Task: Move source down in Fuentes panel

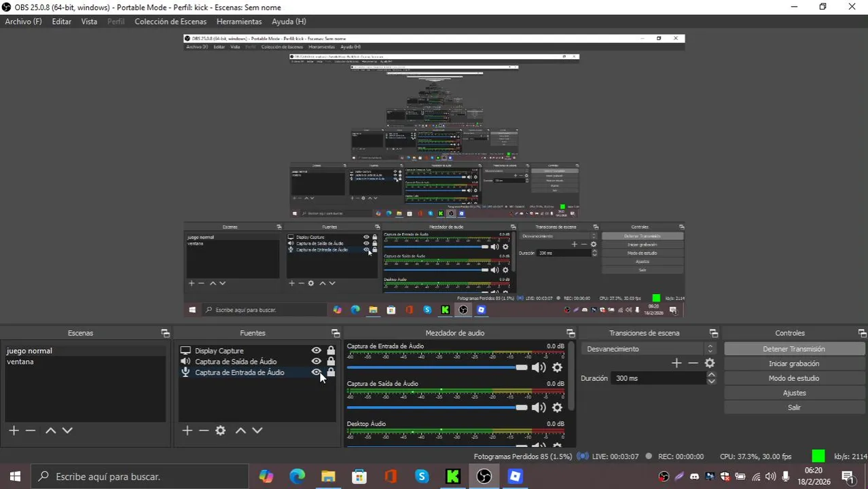Action: click(x=257, y=431)
